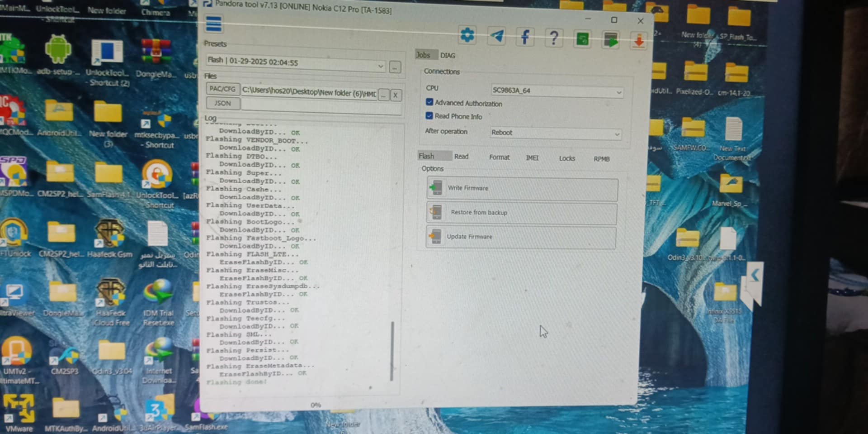Open mtksecbypa.. Shortcut desktop icon
The height and width of the screenshot is (434, 868).
(x=157, y=129)
